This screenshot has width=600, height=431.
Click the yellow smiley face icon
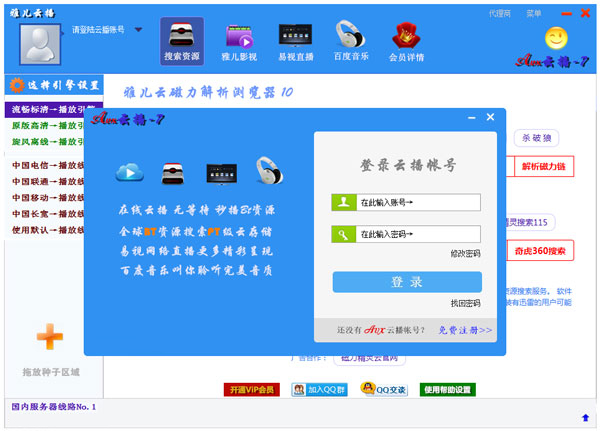(x=556, y=39)
